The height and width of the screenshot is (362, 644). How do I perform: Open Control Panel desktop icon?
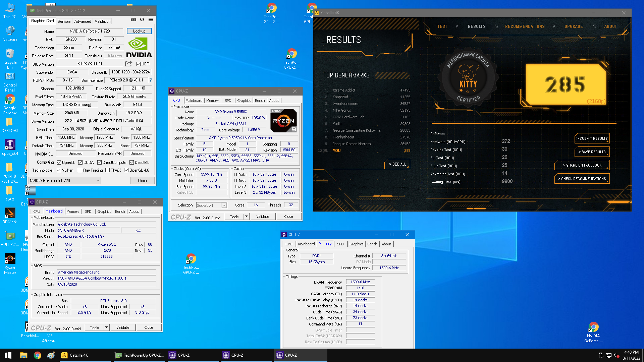(x=10, y=82)
